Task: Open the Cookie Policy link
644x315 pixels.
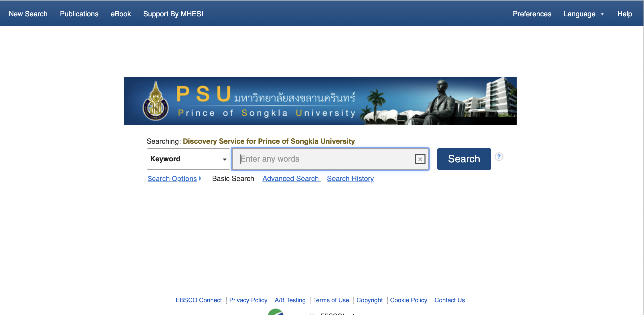Action: 408,300
